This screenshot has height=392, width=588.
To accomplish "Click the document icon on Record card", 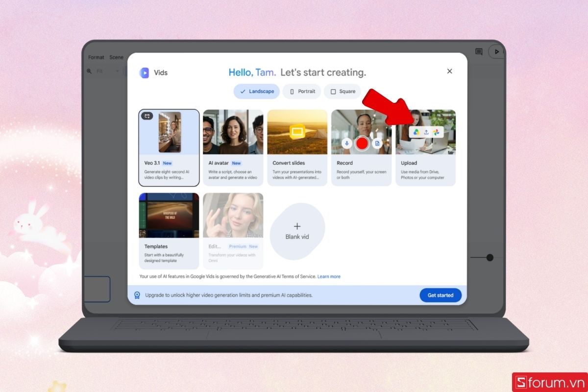I will [x=377, y=143].
